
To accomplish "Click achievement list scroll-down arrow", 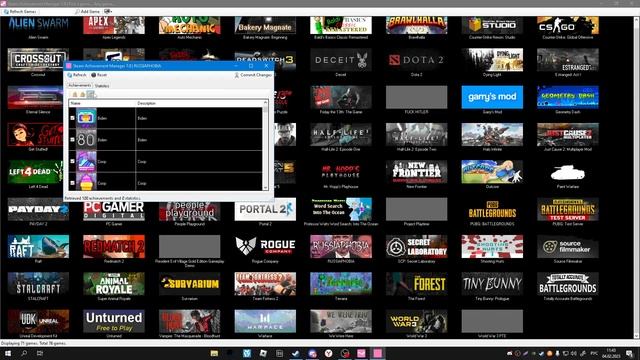I will point(266,188).
